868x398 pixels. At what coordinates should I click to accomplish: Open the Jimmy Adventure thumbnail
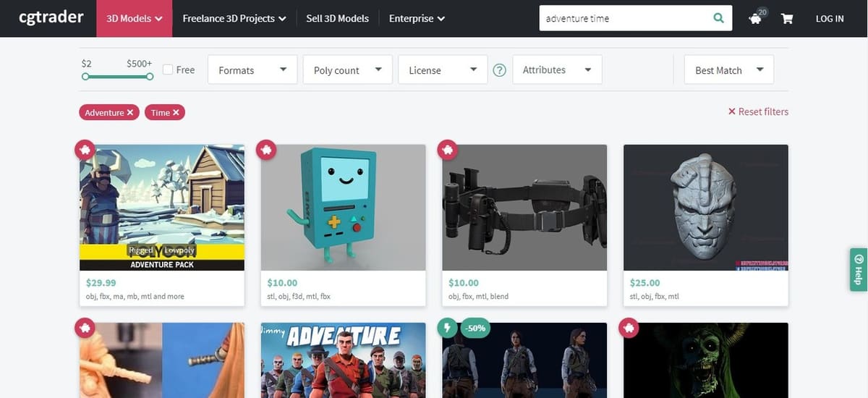(343, 360)
